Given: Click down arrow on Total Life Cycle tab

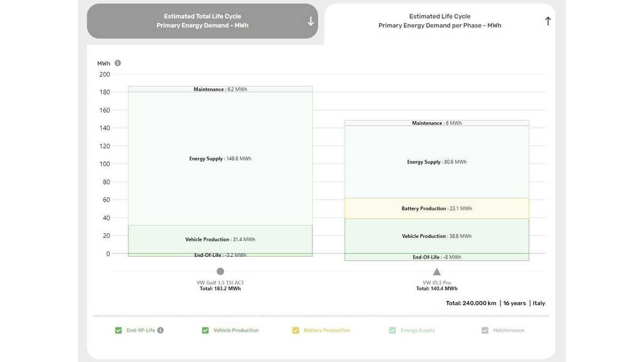Looking at the screenshot, I should point(311,21).
